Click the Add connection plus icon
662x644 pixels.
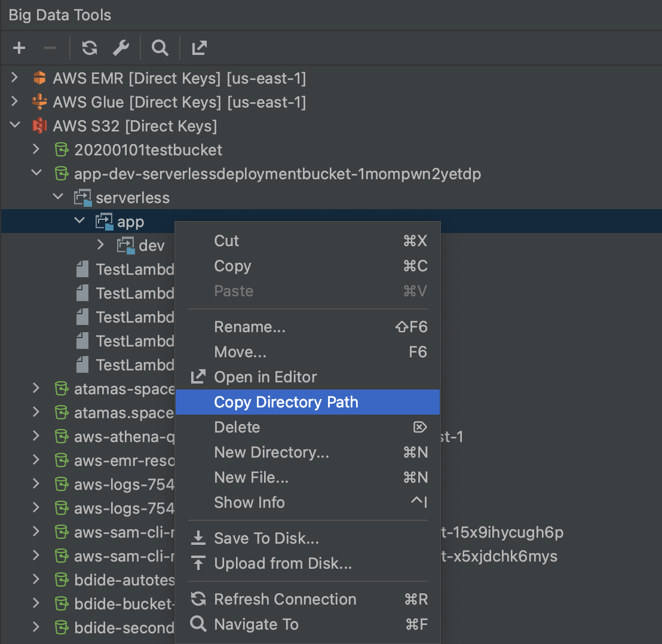pos(19,48)
